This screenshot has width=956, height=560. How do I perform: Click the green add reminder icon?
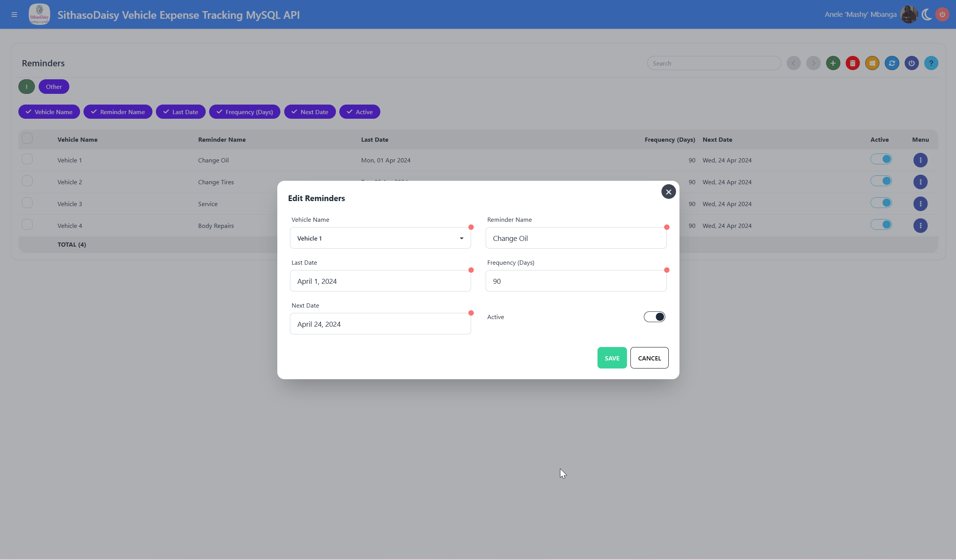[833, 63]
